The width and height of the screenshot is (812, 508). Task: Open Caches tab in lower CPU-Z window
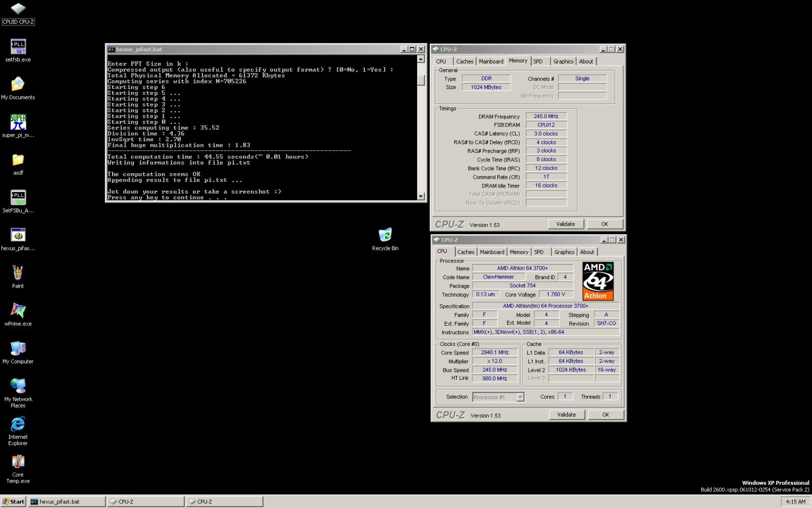(x=465, y=252)
